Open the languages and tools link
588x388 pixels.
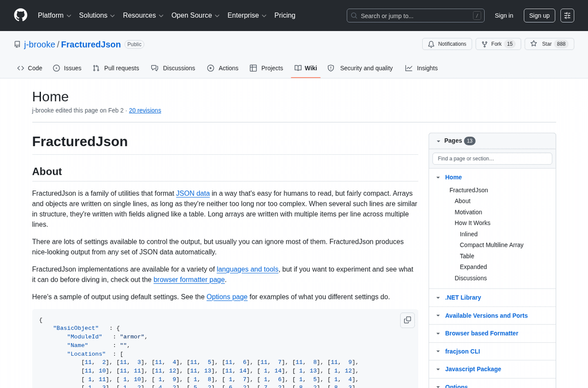(247, 269)
